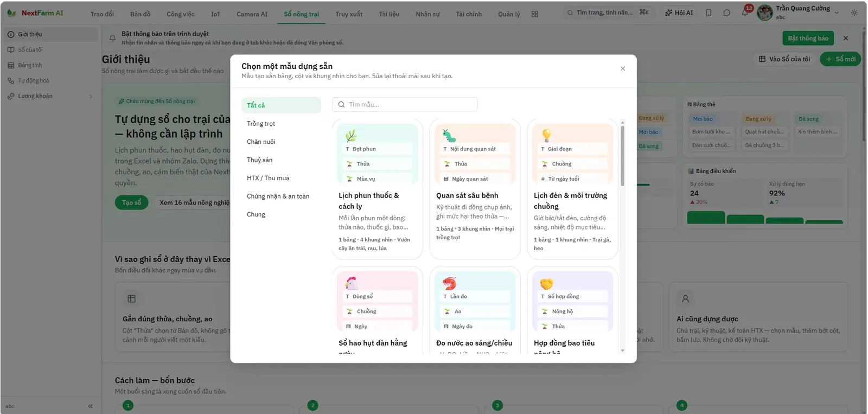868x414 pixels.
Task: Open the apps grid icon after Quản lý
Action: coord(535,14)
